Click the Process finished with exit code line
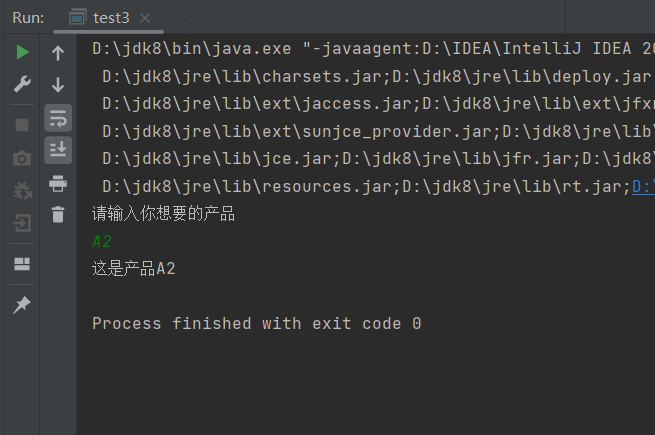 [256, 323]
